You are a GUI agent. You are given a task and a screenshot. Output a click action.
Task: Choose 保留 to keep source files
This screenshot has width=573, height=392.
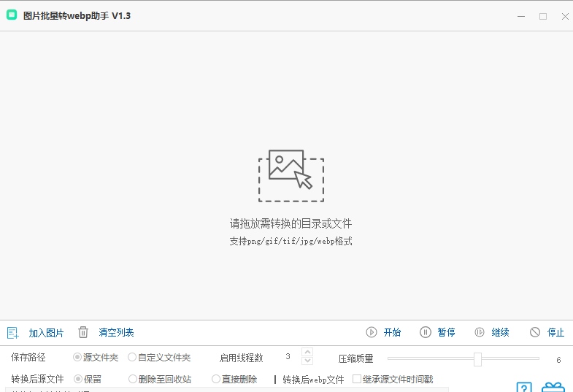click(77, 379)
